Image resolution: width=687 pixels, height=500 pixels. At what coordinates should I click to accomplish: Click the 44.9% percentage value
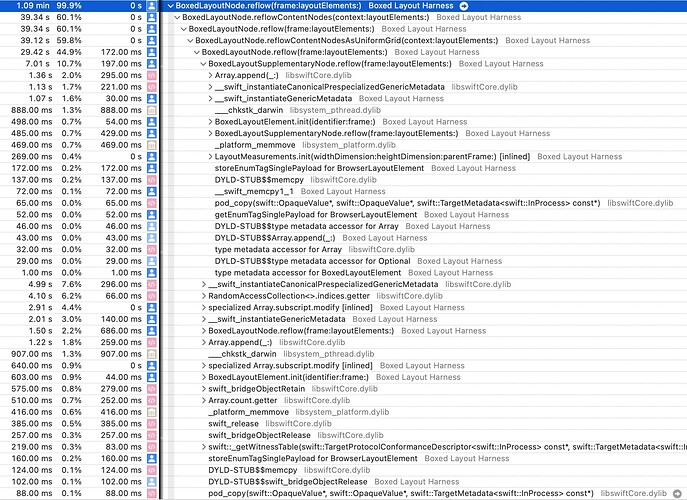point(69,52)
